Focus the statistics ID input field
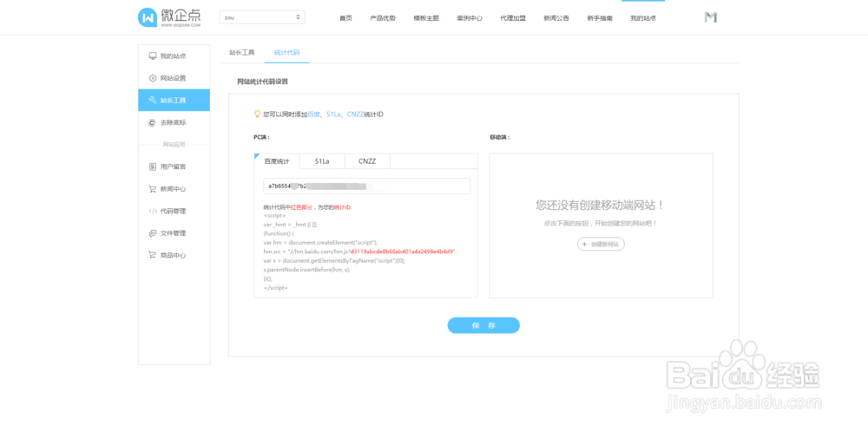Viewport: 868px width, 432px height. [367, 186]
